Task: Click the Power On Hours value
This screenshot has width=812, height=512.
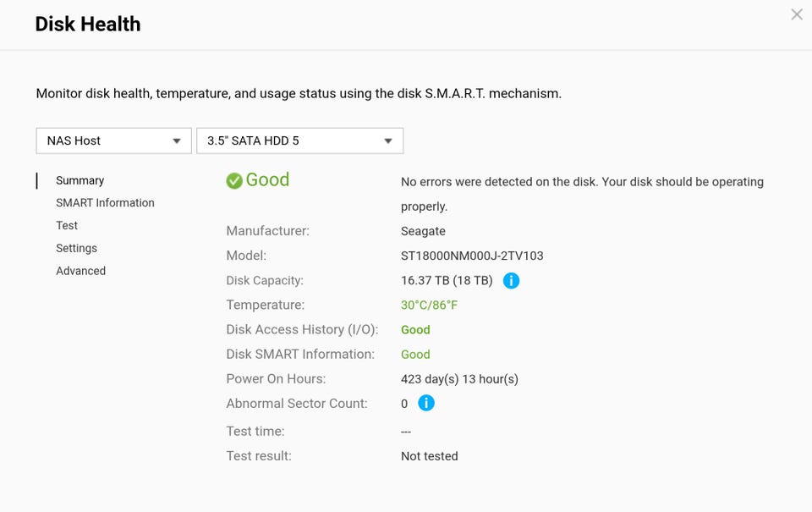Action: pyautogui.click(x=459, y=379)
